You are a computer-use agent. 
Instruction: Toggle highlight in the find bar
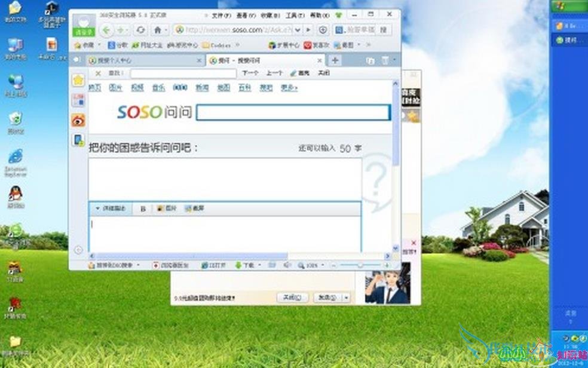(300, 73)
